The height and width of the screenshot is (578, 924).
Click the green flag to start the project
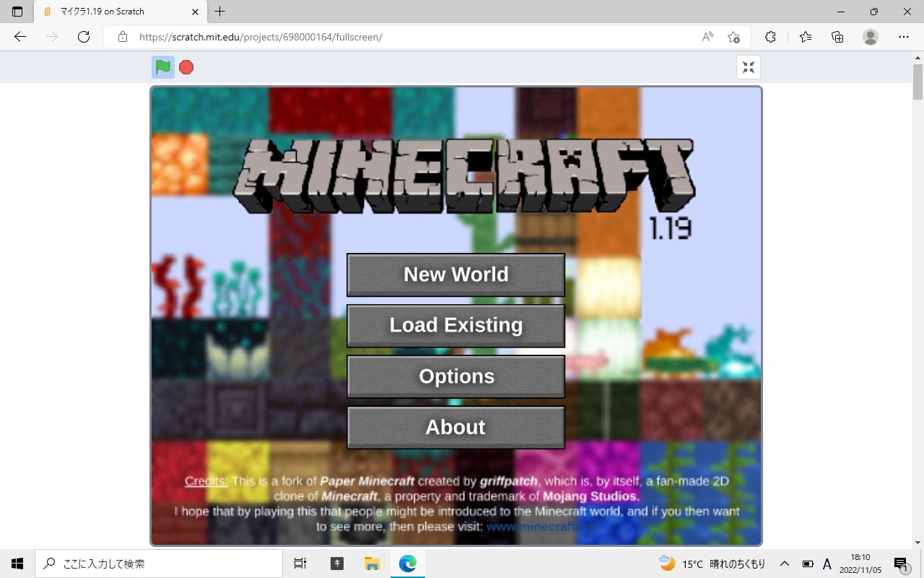click(x=163, y=67)
